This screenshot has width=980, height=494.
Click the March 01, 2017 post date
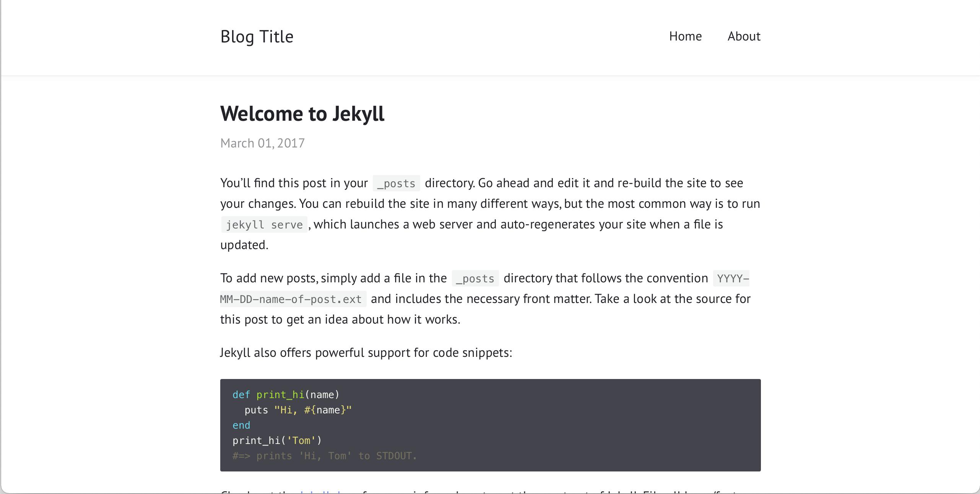(x=262, y=143)
